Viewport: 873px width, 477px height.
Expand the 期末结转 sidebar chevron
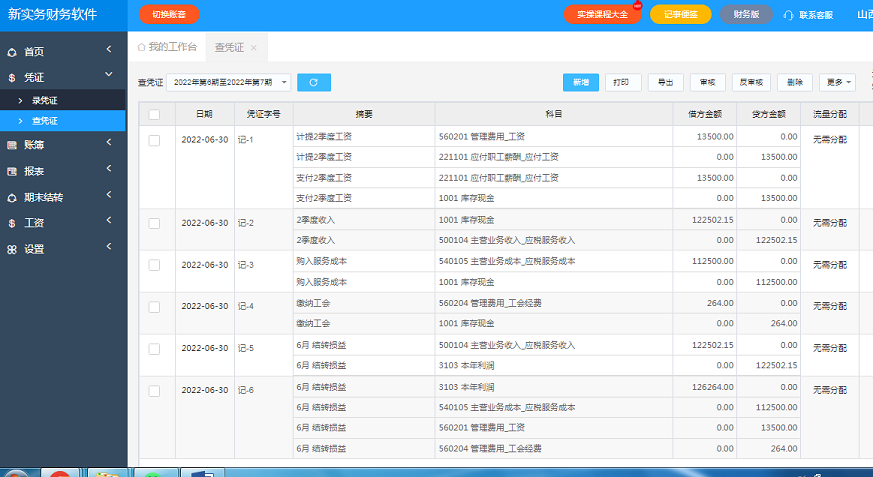(109, 195)
